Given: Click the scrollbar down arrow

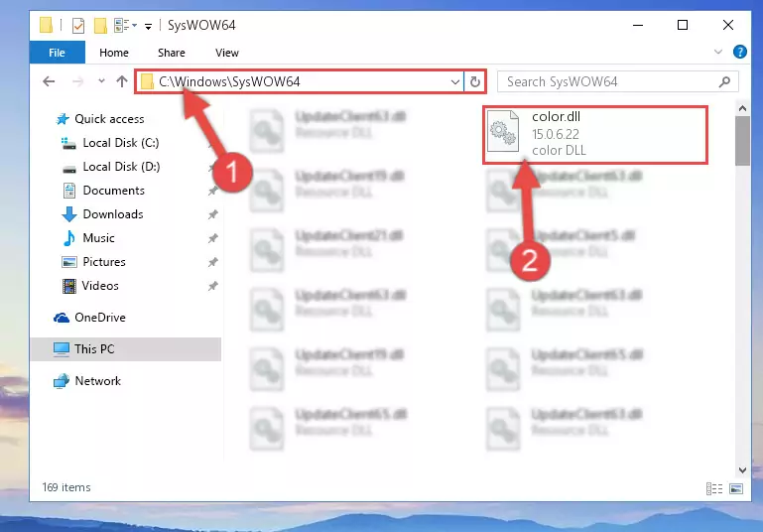Looking at the screenshot, I should tap(742, 470).
